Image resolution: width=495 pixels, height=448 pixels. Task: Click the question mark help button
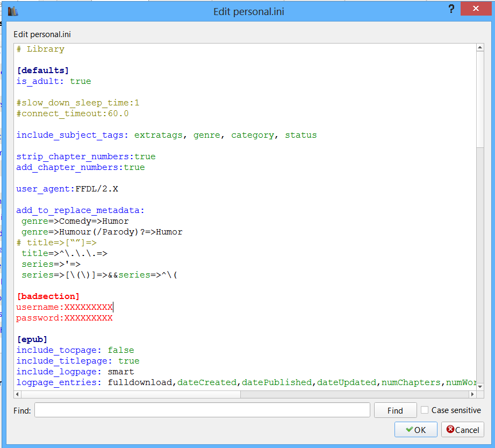(451, 9)
